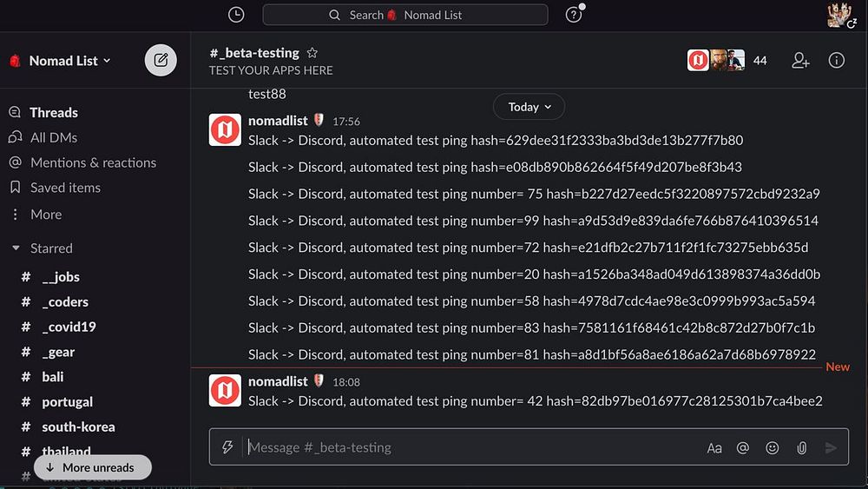Open the user profile avatar at top right

840,15
